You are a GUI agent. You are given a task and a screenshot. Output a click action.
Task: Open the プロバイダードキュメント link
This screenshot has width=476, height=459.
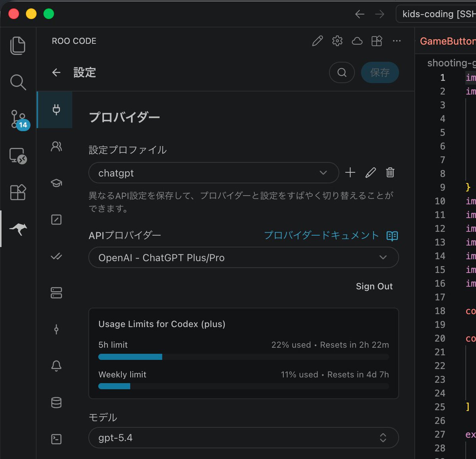[321, 235]
